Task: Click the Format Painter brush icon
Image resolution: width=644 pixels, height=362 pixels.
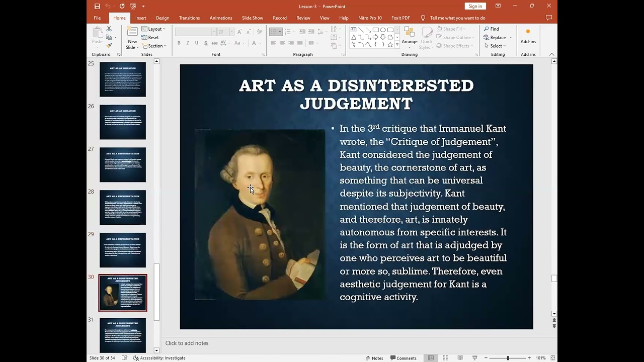Action: point(109,46)
